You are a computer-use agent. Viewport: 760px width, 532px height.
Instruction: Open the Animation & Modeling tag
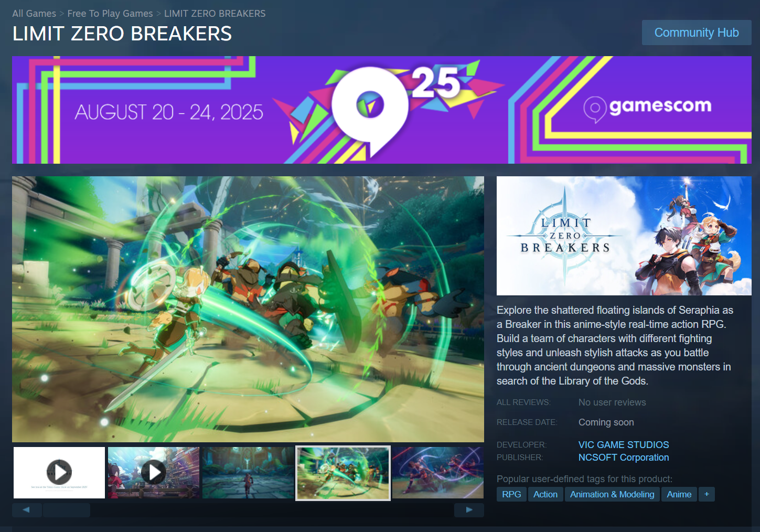coord(612,494)
